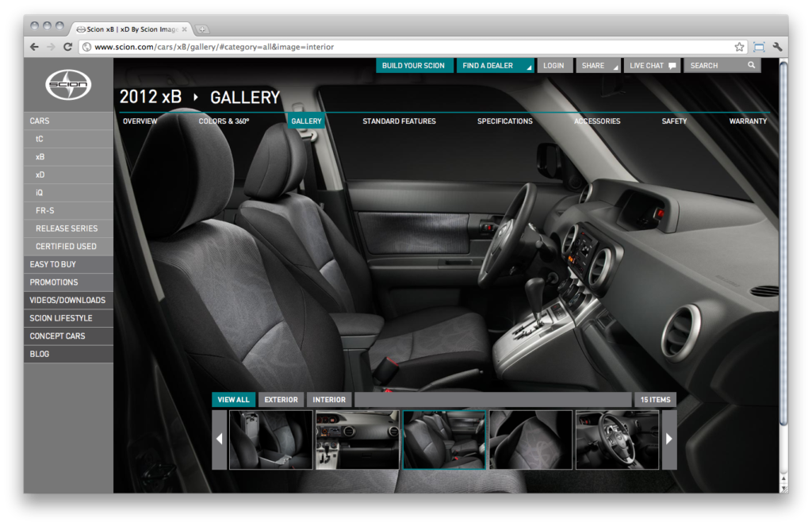Open the Accessories tab
Image resolution: width=812 pixels, height=526 pixels.
tap(597, 121)
